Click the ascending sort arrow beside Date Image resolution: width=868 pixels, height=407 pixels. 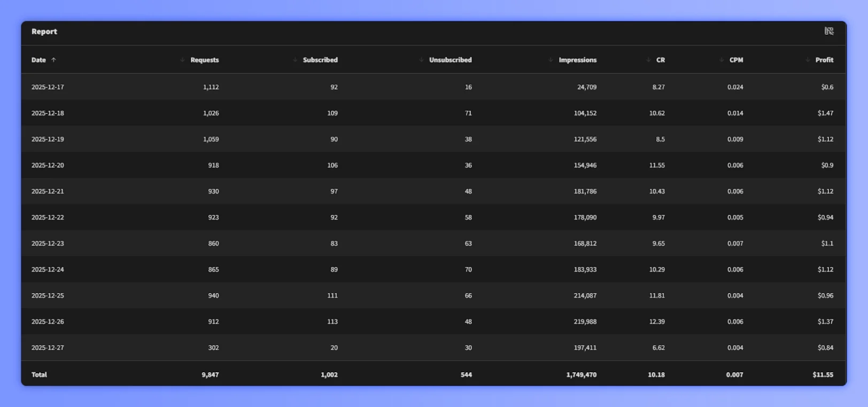(53, 60)
